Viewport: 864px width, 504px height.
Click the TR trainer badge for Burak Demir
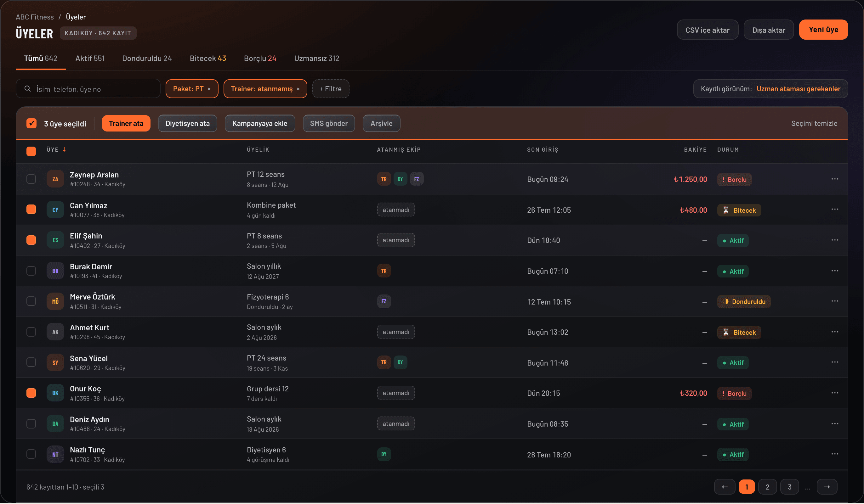384,271
